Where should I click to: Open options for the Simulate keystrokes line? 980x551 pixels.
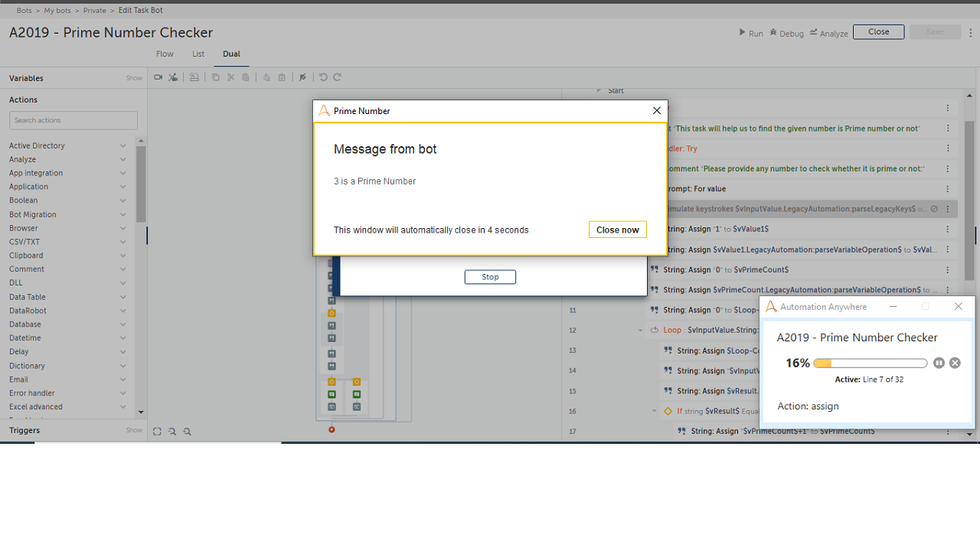[948, 209]
